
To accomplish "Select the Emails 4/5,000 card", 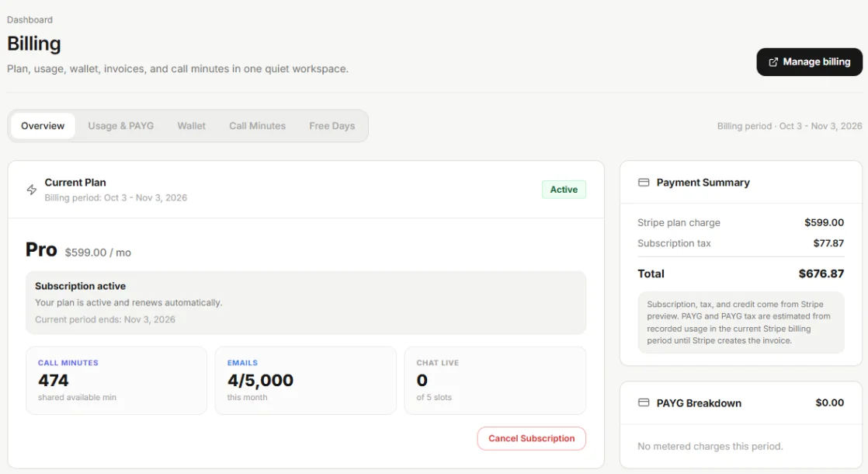I will point(306,381).
